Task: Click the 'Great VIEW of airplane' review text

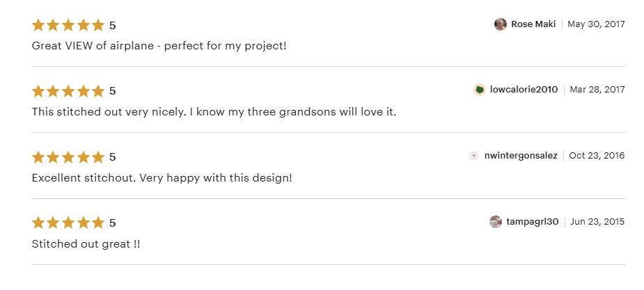Action: pos(159,46)
